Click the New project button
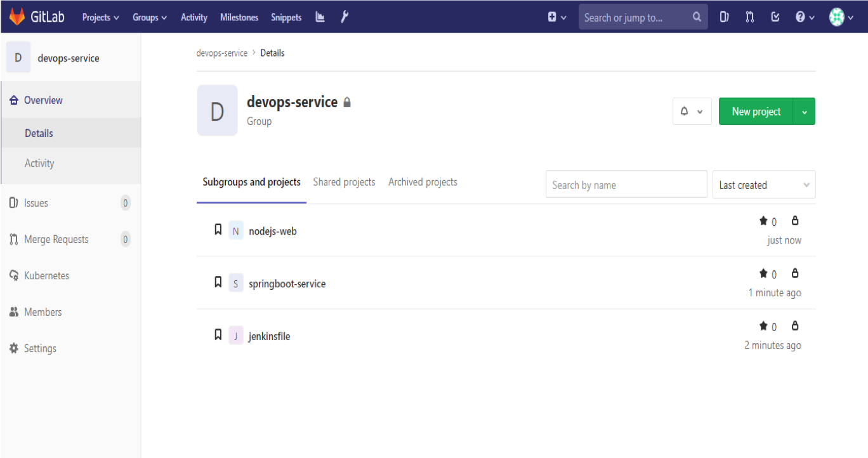868x458 pixels. 756,111
